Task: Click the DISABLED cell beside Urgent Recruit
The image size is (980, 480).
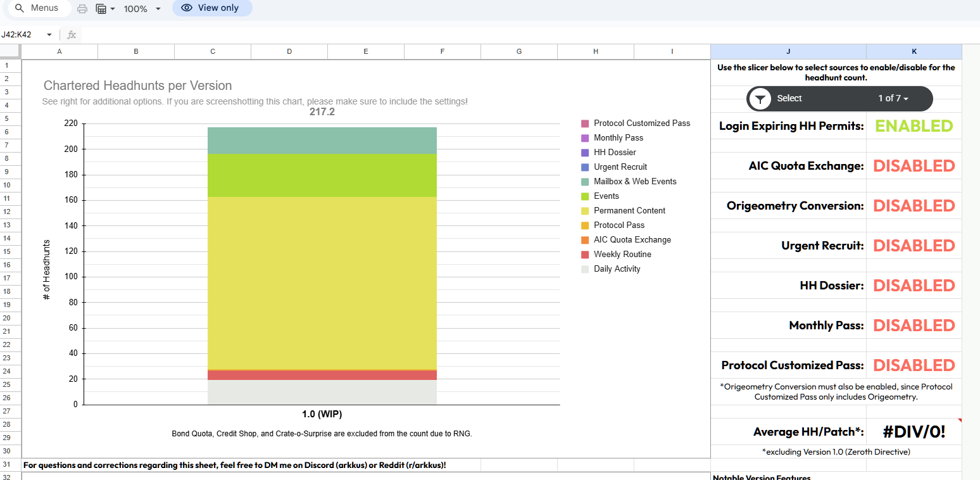Action: pyautogui.click(x=914, y=246)
